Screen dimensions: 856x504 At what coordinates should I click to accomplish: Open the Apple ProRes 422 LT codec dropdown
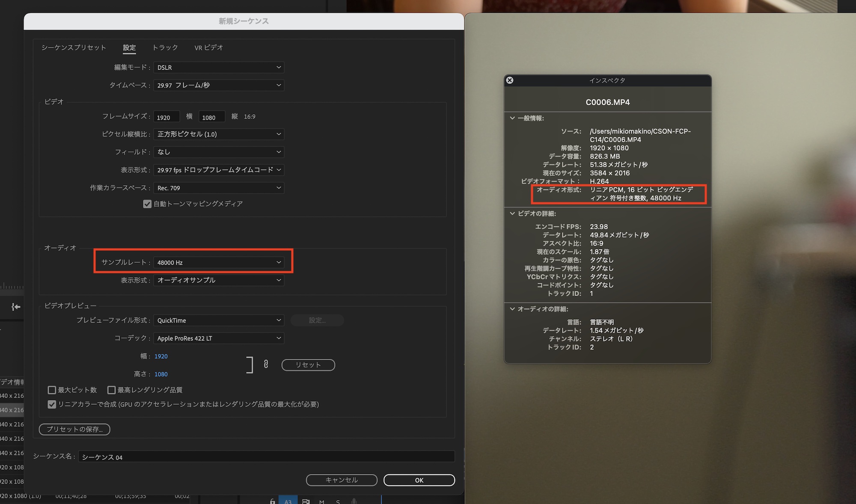tap(218, 338)
